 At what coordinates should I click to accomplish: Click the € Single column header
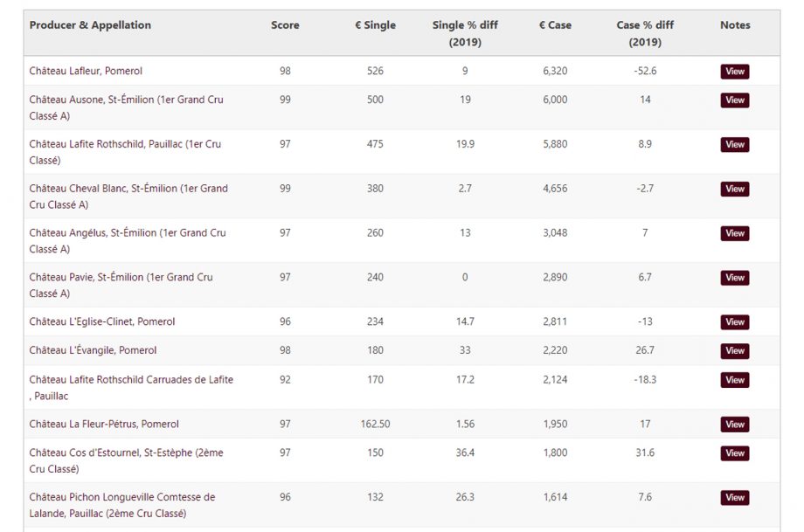[375, 25]
